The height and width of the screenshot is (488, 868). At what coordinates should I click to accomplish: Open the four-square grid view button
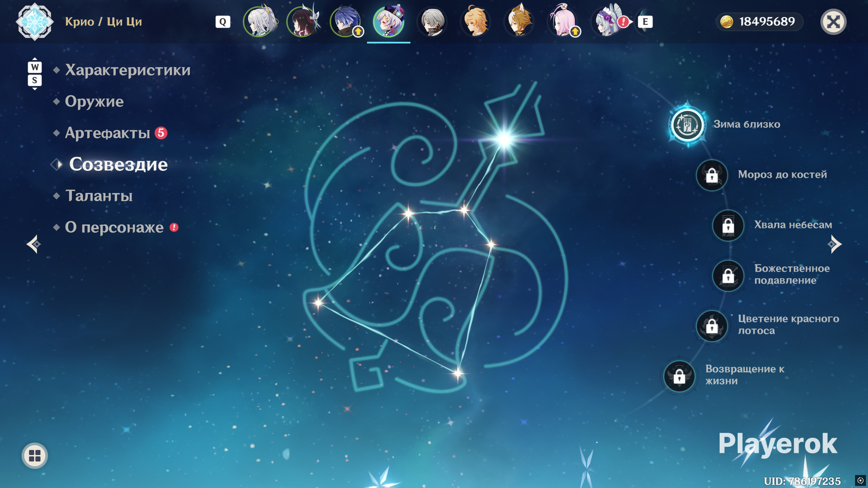tap(35, 456)
